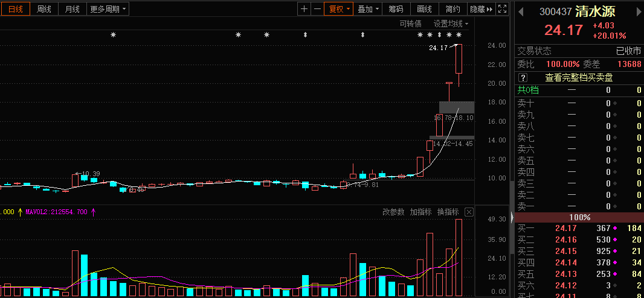Click the tallest volume bar at right
The image size is (644, 298).
459,258
